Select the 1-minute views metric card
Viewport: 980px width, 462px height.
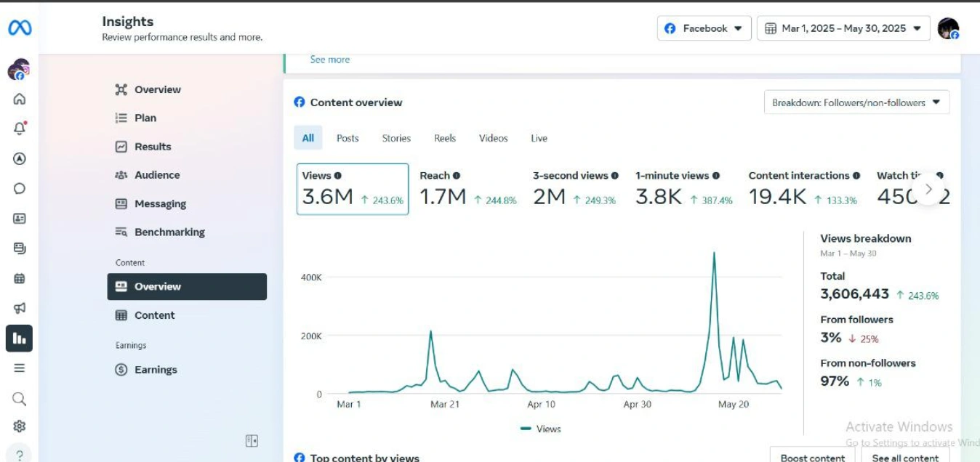[683, 189]
